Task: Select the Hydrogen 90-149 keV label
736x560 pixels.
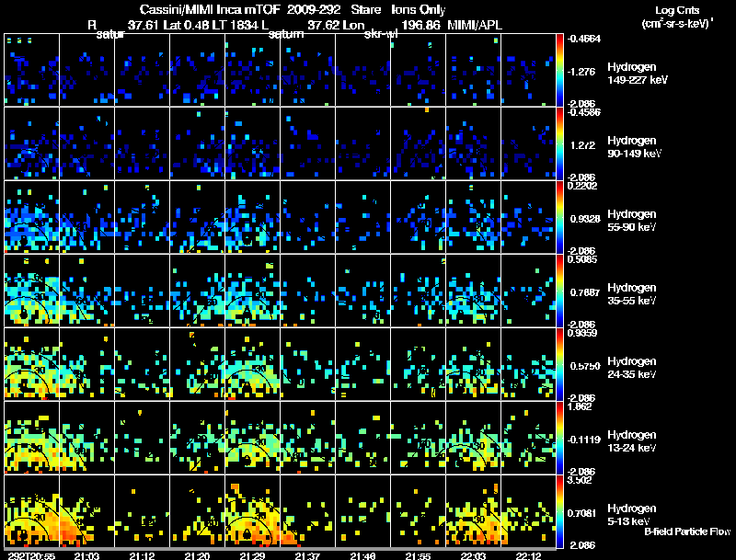Action: point(634,147)
